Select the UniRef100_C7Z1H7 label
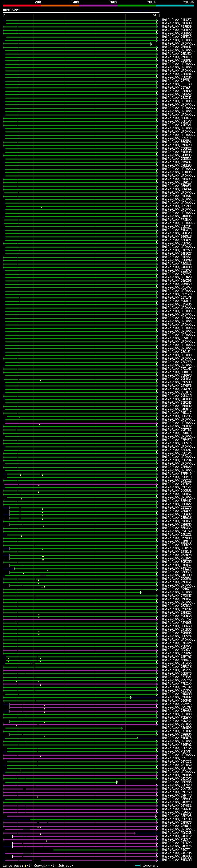Viewport: 197px width, 868px height. 177,369
